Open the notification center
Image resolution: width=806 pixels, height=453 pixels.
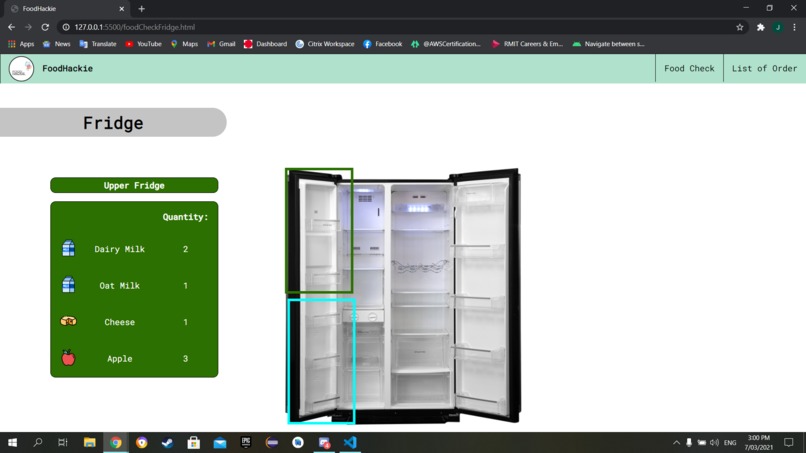pyautogui.click(x=789, y=442)
